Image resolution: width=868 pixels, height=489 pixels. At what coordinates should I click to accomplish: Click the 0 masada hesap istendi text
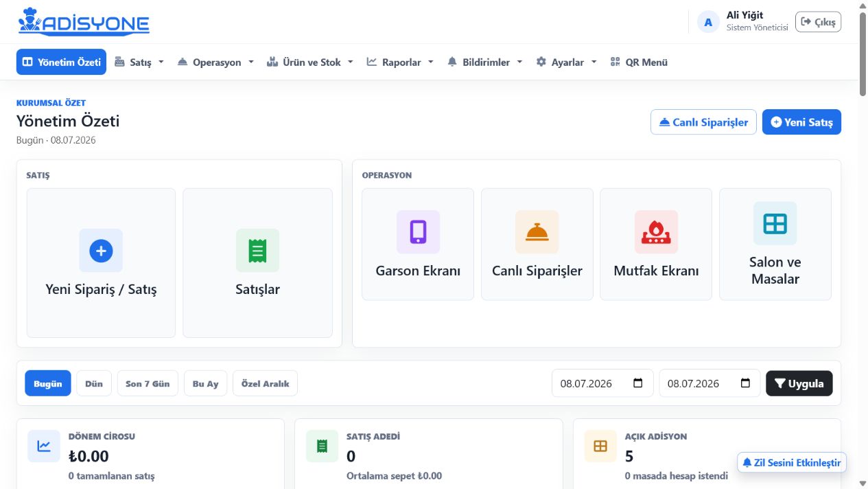click(677, 475)
